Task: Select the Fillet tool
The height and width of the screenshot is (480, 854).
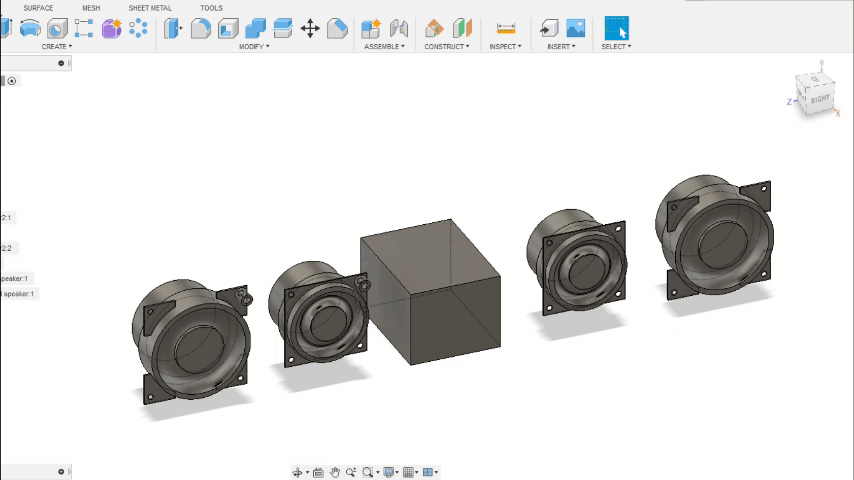Action: click(x=200, y=28)
